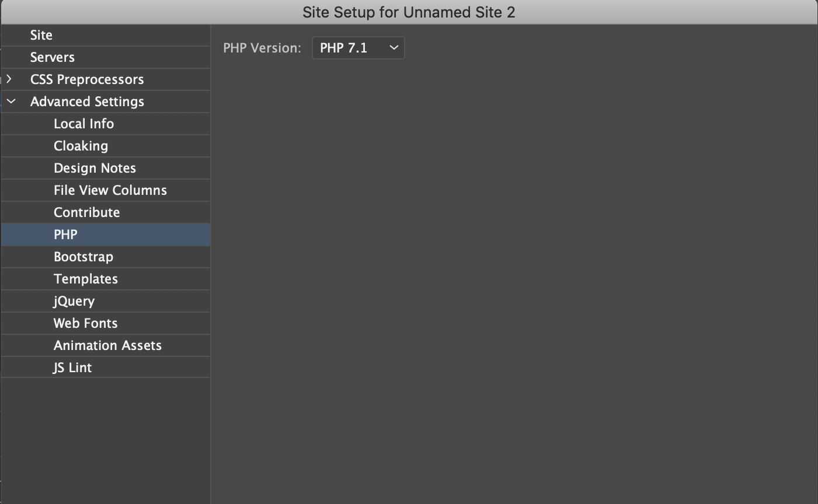Switch to the PHP settings panel
The width and height of the screenshot is (818, 504).
click(65, 235)
